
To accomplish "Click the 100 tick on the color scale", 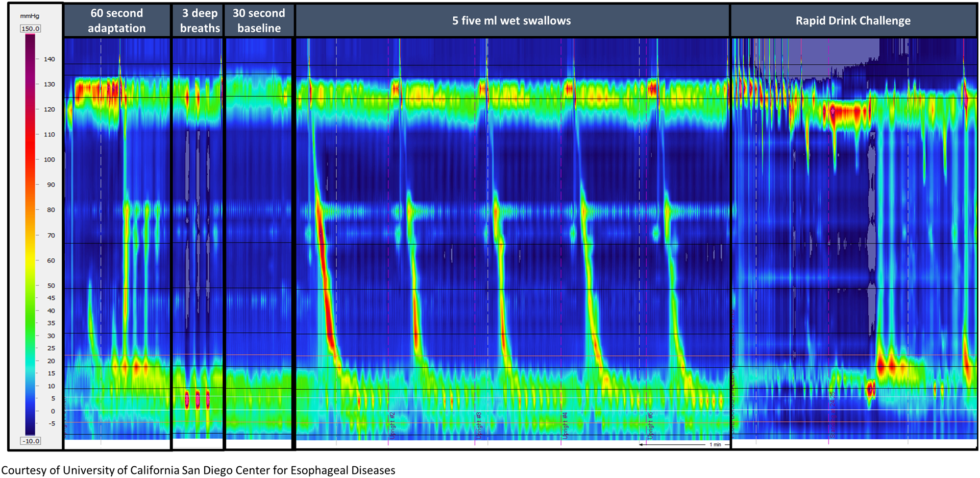I will click(49, 159).
